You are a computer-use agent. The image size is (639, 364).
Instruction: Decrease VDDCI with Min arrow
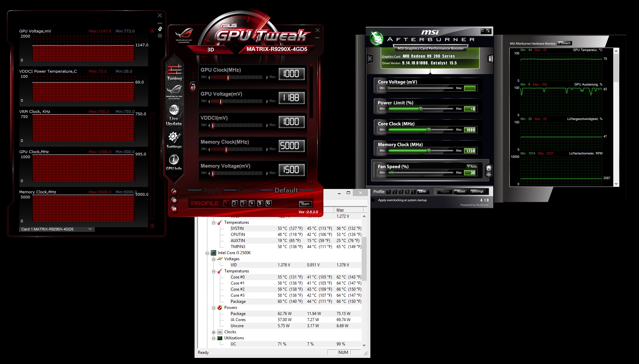click(209, 125)
